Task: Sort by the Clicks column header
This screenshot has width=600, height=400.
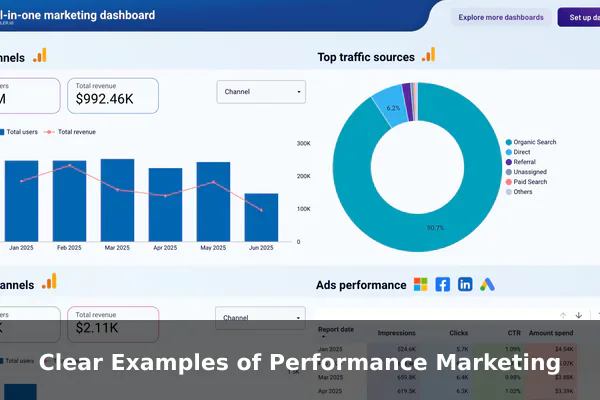Action: click(458, 333)
